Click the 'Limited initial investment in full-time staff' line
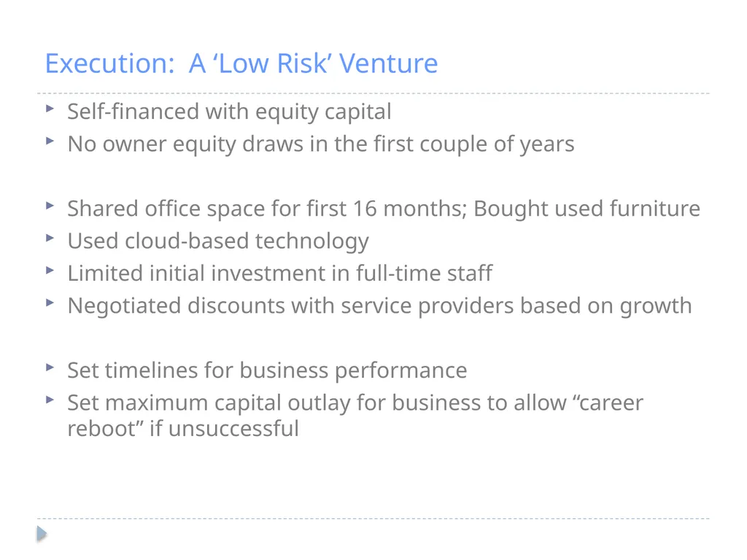The width and height of the screenshot is (747, 560). click(279, 273)
